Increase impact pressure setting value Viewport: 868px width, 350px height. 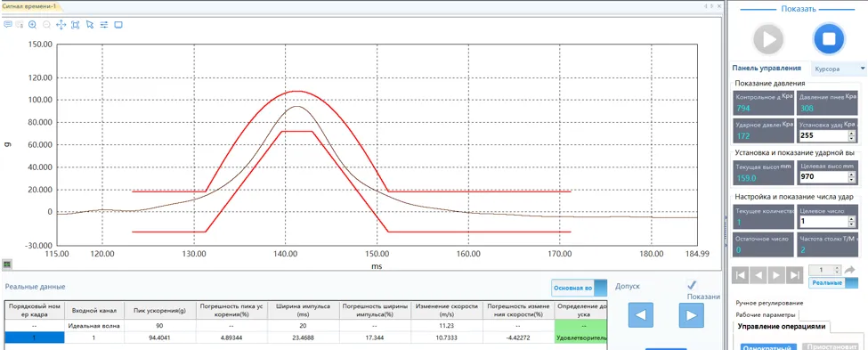click(x=851, y=133)
